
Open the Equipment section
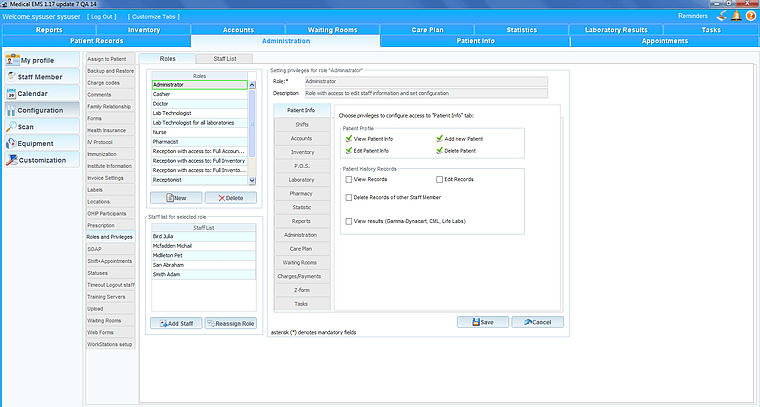pyautogui.click(x=37, y=143)
